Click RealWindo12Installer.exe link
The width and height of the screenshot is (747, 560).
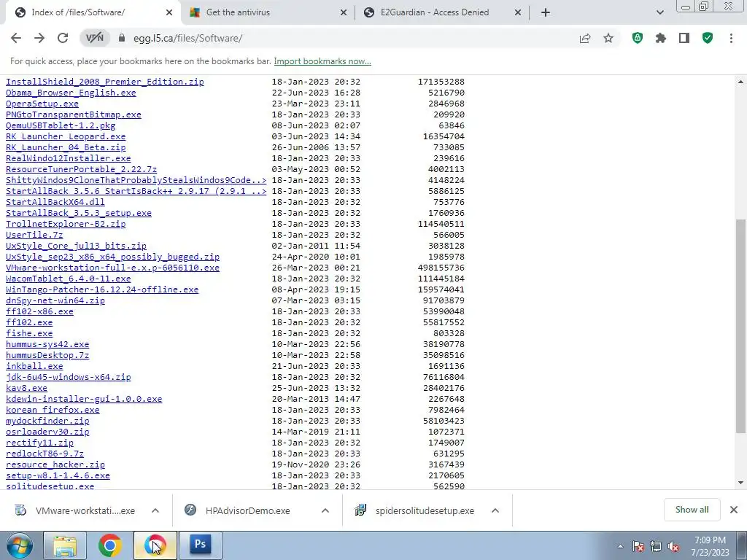(68, 158)
